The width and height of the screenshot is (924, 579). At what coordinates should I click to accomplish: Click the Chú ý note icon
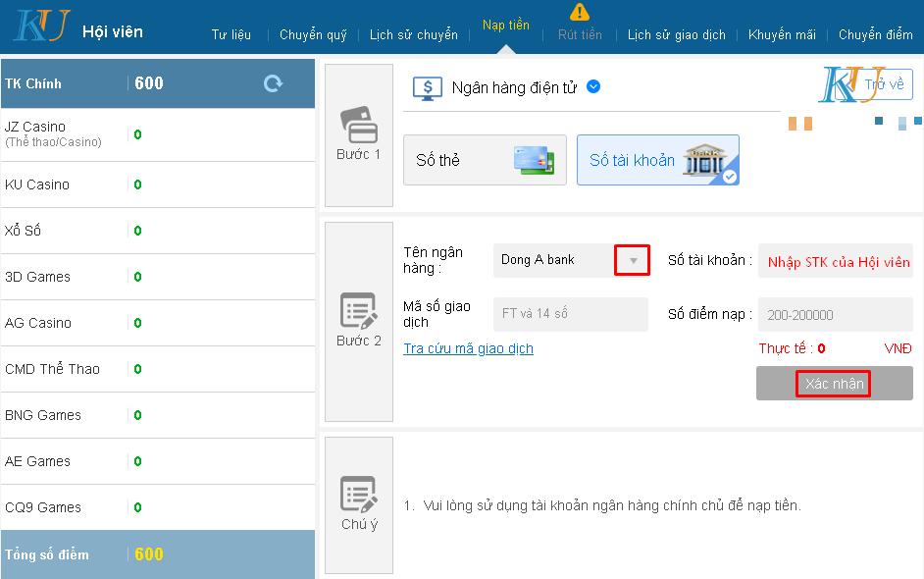point(358,494)
